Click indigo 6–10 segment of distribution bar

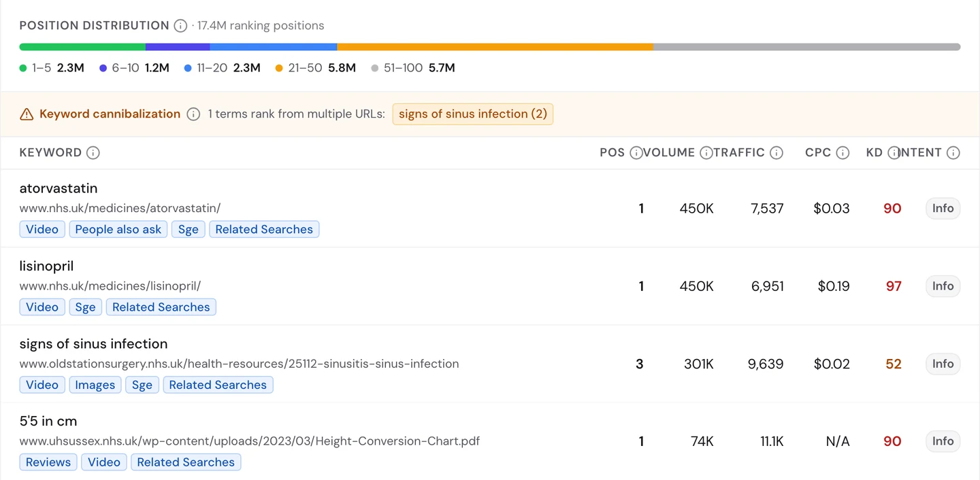(x=178, y=48)
